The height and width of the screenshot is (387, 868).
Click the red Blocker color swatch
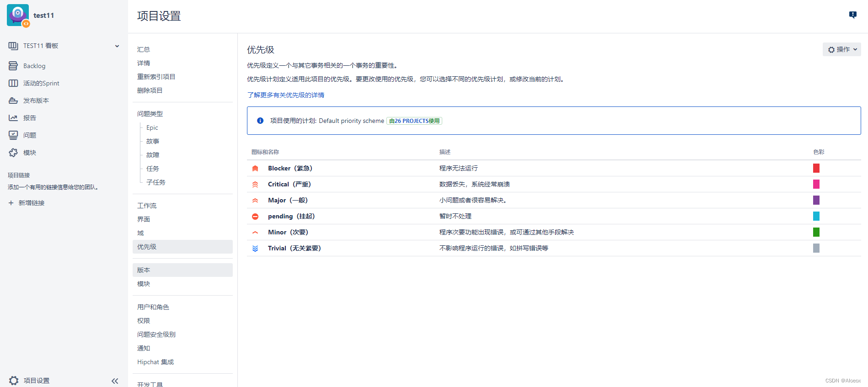[816, 168]
